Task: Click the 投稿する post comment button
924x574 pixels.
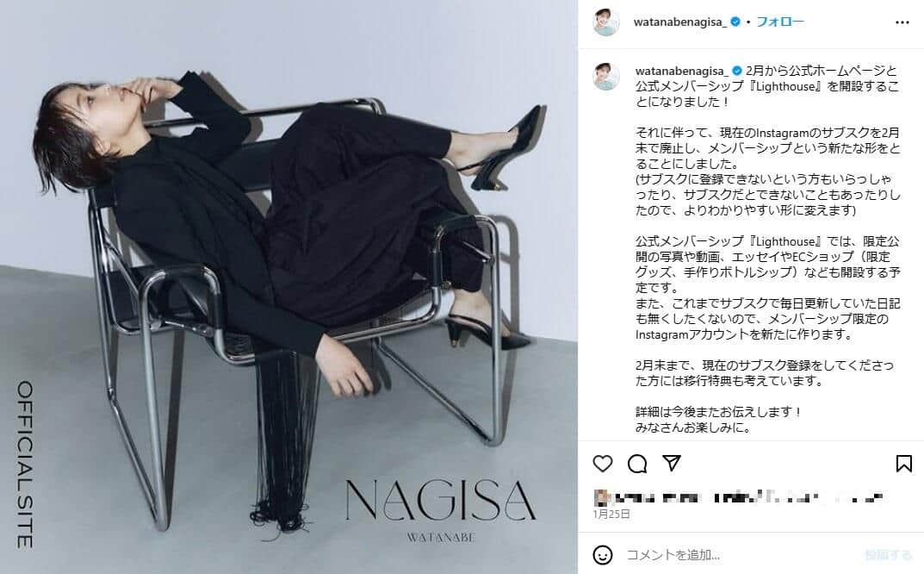Action: pos(889,555)
